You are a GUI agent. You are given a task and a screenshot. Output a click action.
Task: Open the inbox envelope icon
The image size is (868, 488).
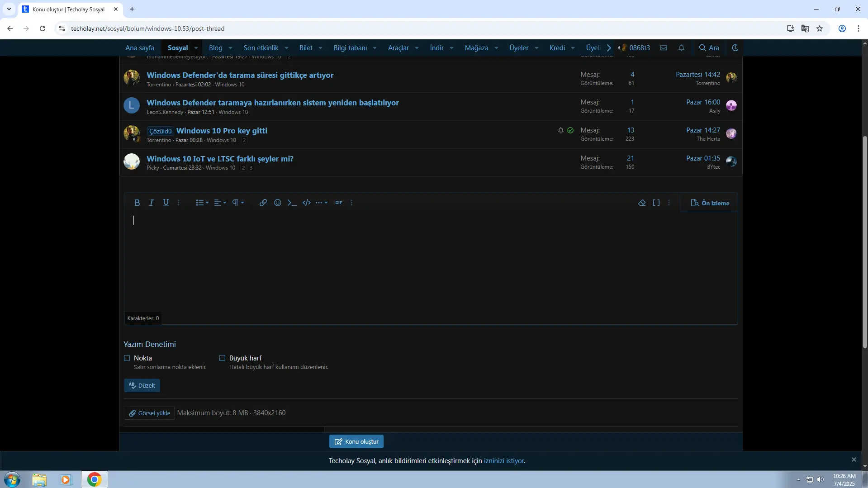[x=664, y=47]
